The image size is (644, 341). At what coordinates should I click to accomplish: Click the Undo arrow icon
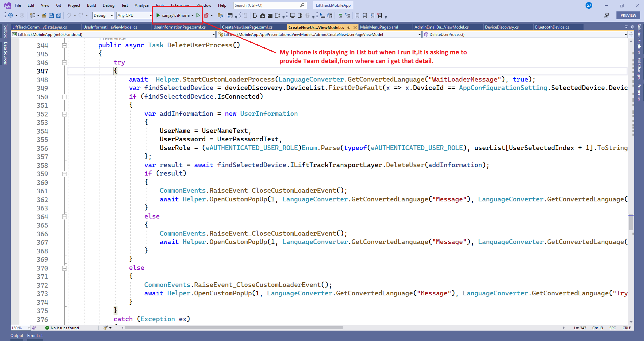point(69,15)
